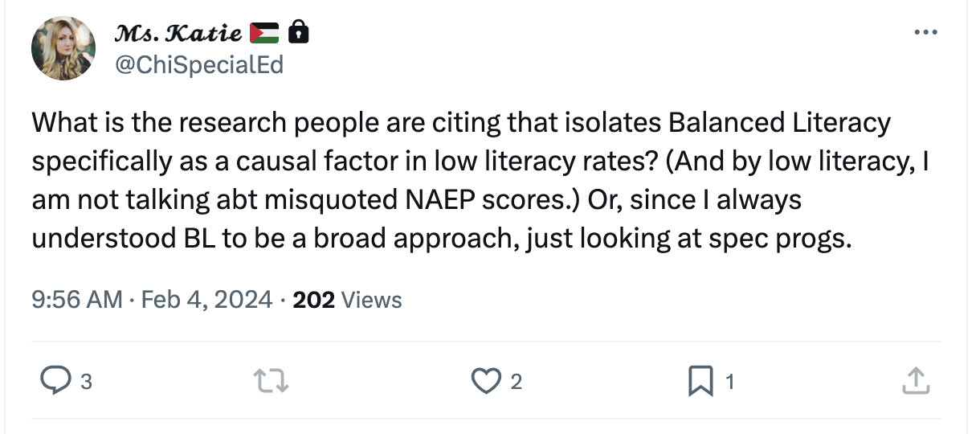Open the three-dot more options menu
The image size is (980, 434).
point(925,33)
